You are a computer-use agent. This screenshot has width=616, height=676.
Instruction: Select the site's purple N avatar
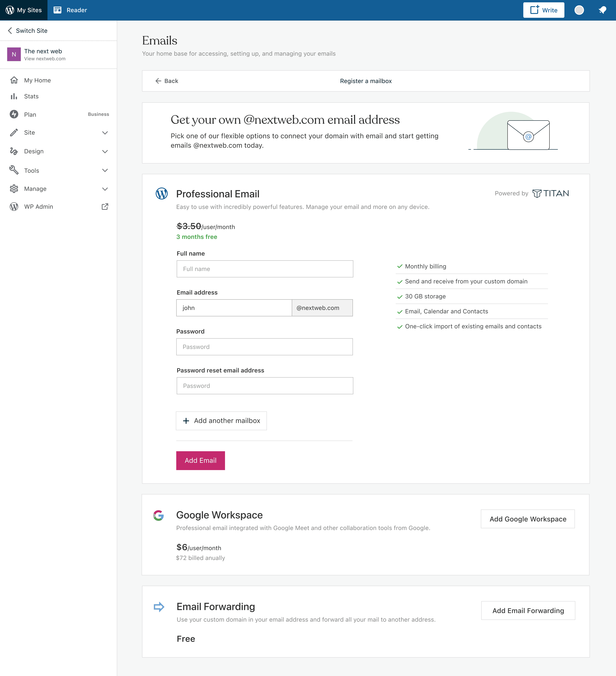tap(14, 54)
